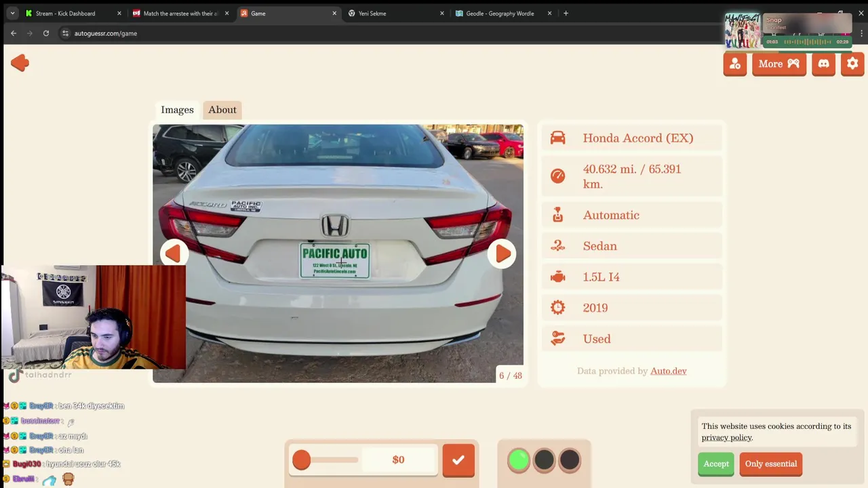Viewport: 868px width, 488px height.
Task: Click the orange back arrow icon
Action: click(x=20, y=63)
